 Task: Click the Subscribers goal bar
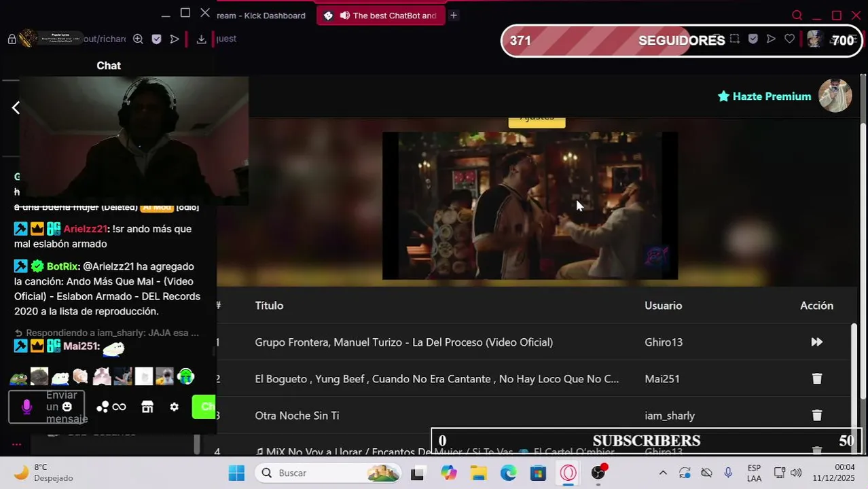coord(647,441)
